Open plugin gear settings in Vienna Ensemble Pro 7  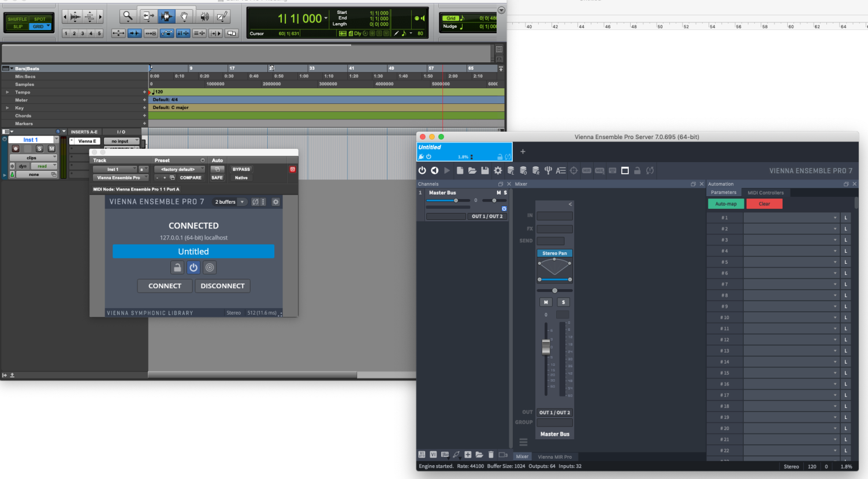(x=275, y=202)
